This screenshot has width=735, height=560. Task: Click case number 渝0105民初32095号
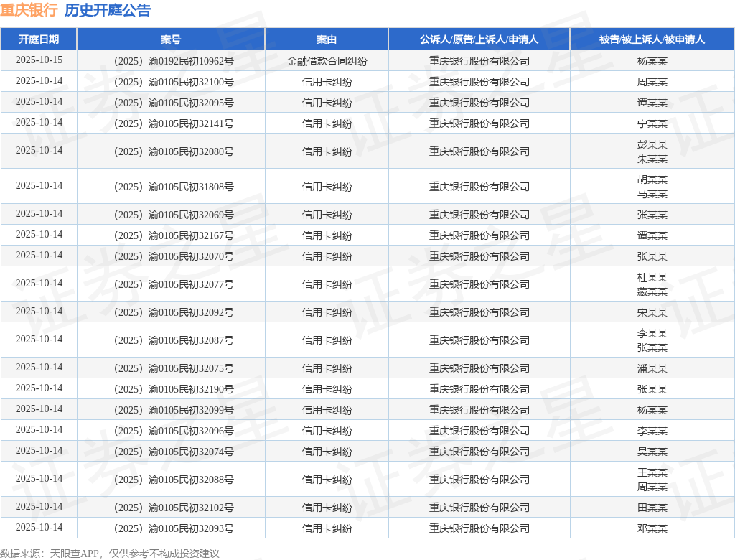[191, 103]
